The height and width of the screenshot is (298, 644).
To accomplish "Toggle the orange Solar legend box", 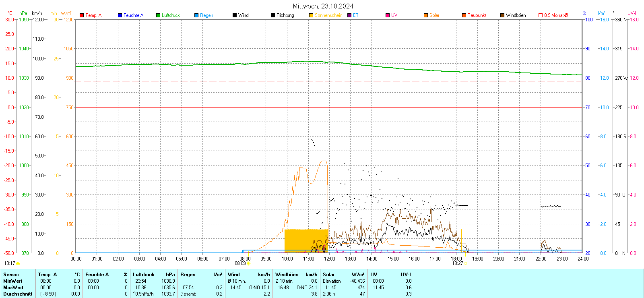I will [426, 15].
